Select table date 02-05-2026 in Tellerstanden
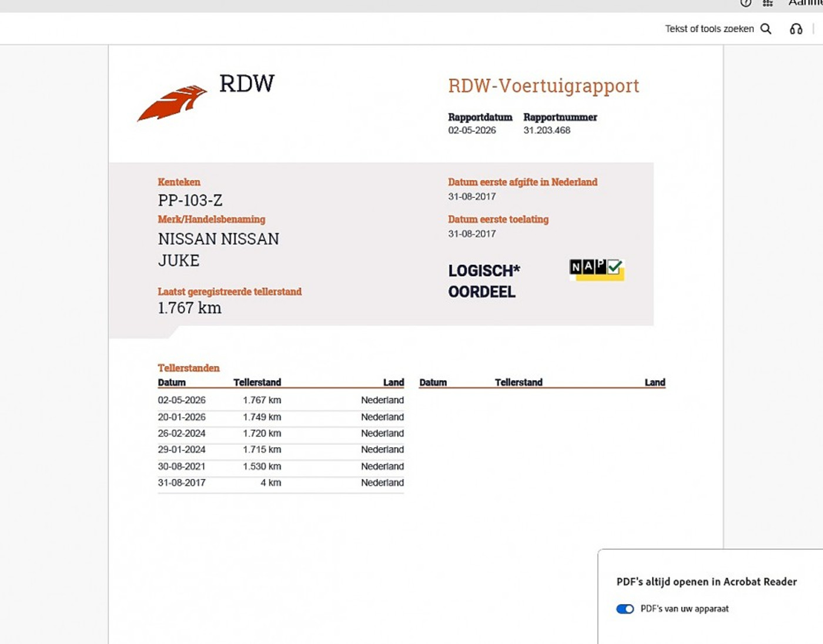This screenshot has width=823, height=644. 182,400
